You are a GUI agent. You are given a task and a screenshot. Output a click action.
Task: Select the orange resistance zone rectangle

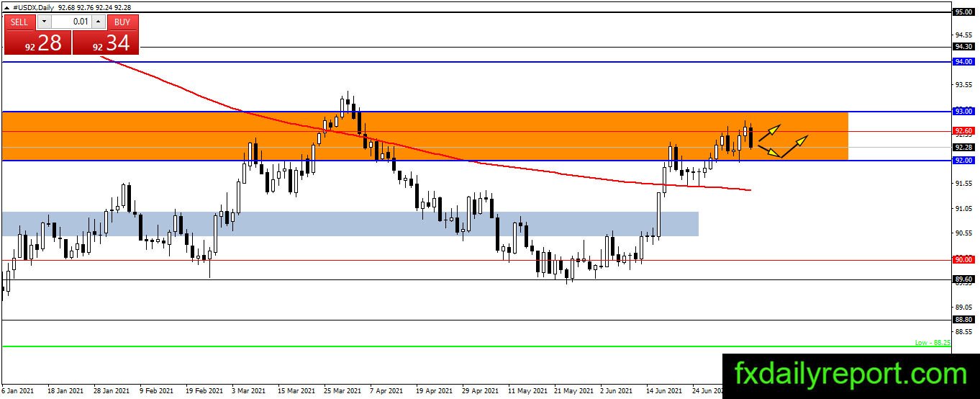click(425, 135)
